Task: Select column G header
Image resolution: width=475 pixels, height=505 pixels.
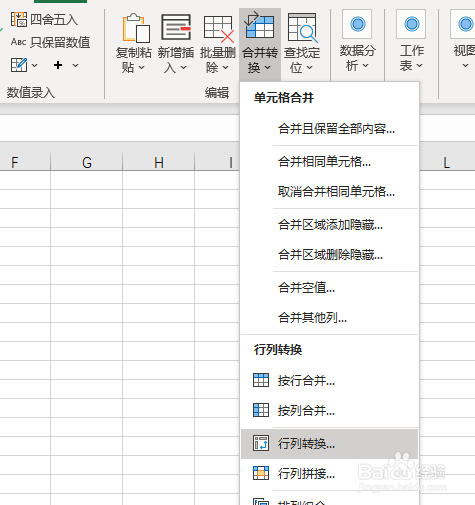Action: coord(87,163)
